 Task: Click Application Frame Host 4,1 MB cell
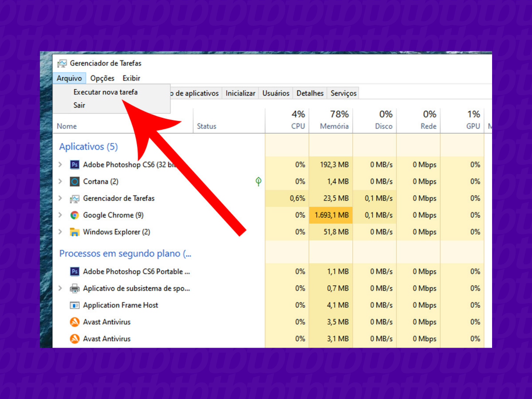tap(331, 305)
